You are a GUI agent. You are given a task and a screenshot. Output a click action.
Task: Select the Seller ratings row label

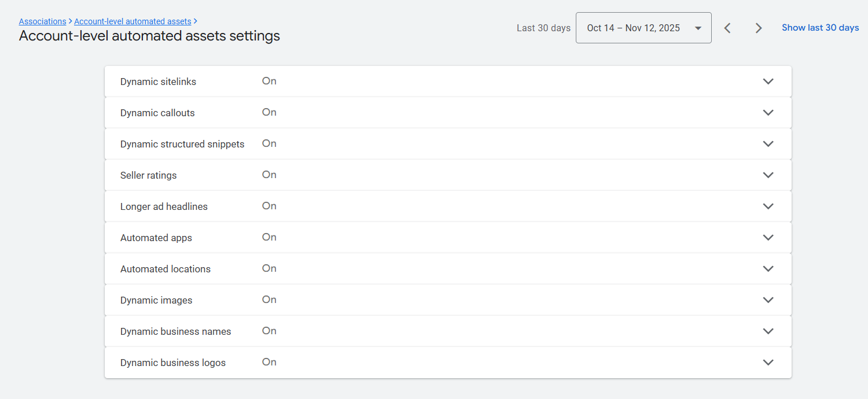[148, 175]
